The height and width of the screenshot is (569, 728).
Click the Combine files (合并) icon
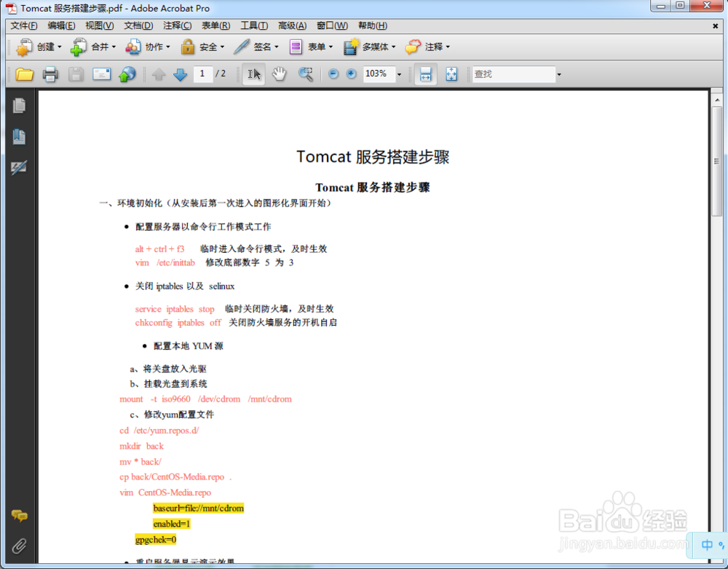79,47
